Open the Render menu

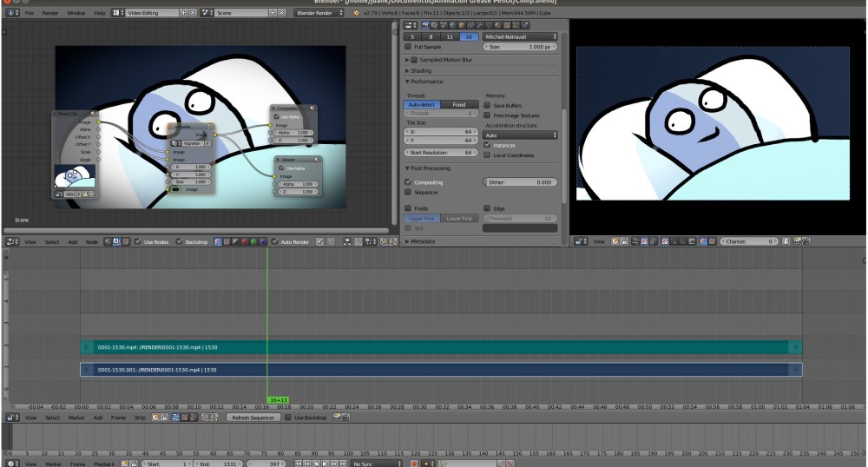click(x=50, y=13)
